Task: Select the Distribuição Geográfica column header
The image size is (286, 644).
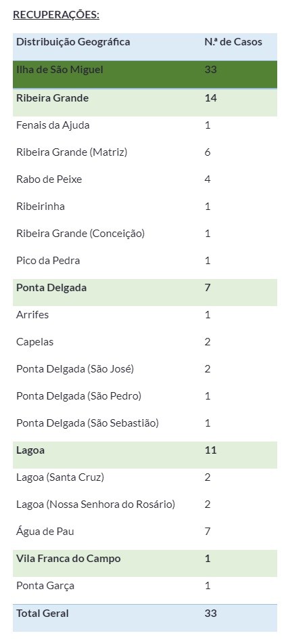Action: click(x=73, y=42)
